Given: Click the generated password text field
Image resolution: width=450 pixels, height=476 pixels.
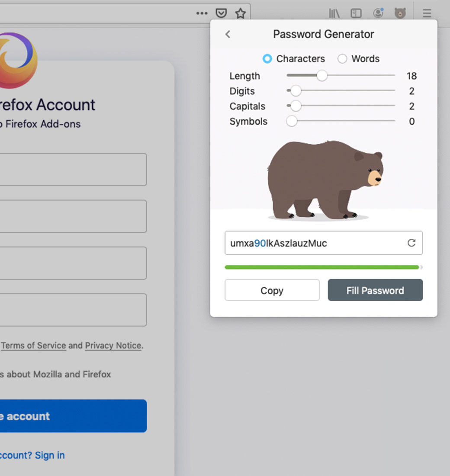Looking at the screenshot, I should coord(312,243).
